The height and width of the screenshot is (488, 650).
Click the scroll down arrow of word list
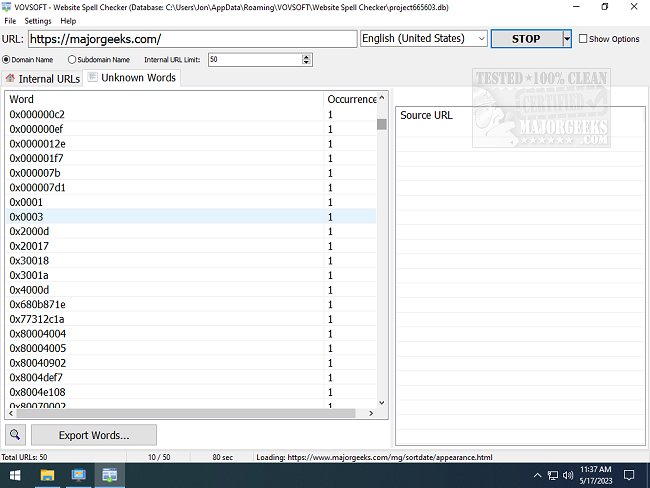[x=382, y=403]
